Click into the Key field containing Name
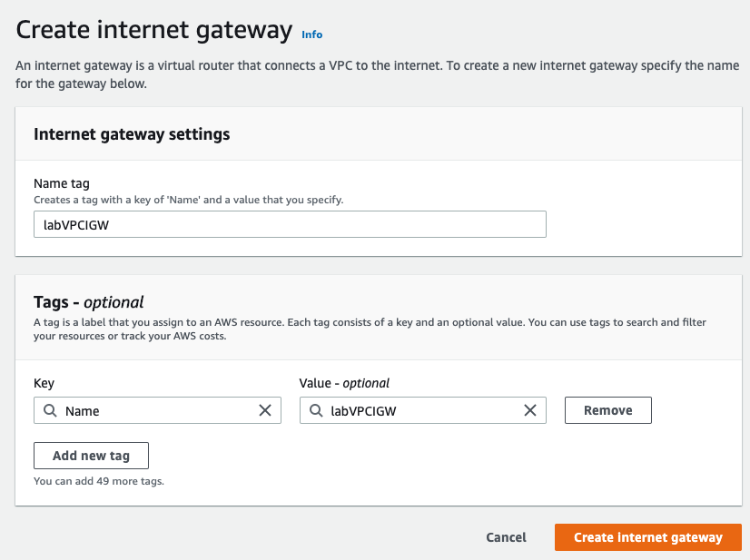Image resolution: width=750 pixels, height=560 pixels. [154, 410]
